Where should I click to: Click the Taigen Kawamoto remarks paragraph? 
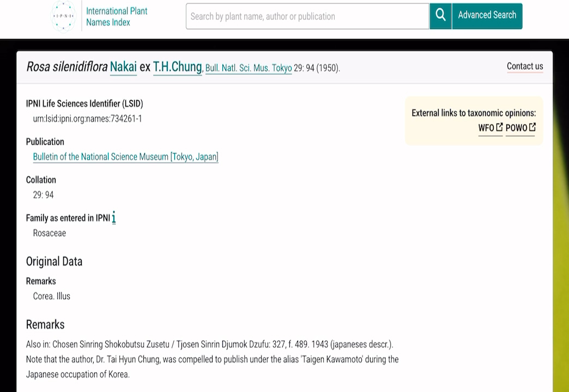(x=213, y=359)
